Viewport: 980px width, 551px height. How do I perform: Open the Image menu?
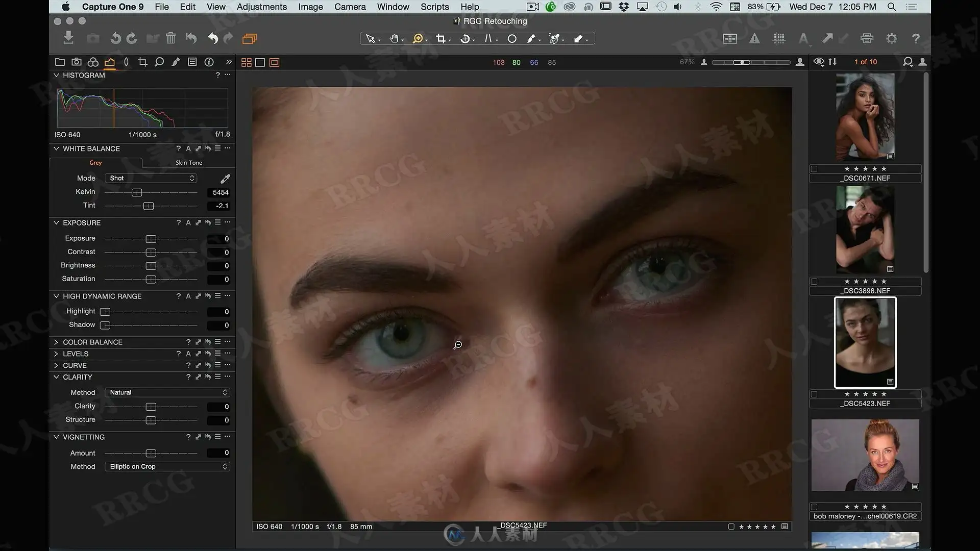point(310,7)
